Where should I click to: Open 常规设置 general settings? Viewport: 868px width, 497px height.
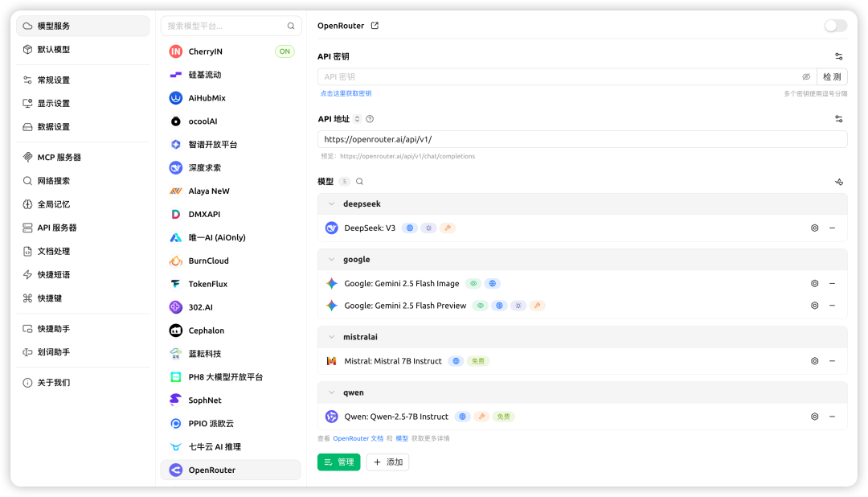[x=83, y=80]
